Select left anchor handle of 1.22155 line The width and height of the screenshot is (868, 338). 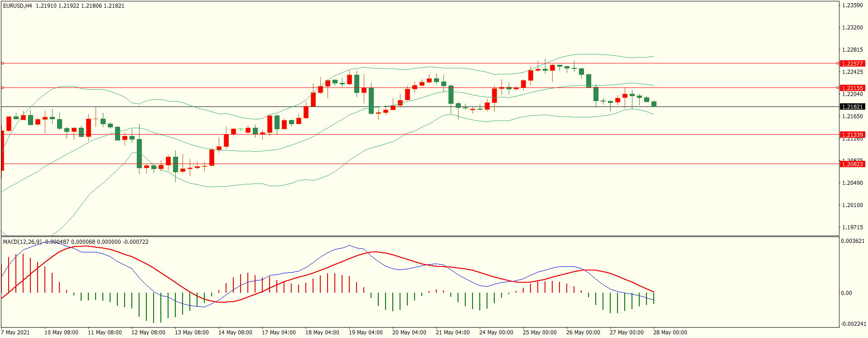(2, 88)
